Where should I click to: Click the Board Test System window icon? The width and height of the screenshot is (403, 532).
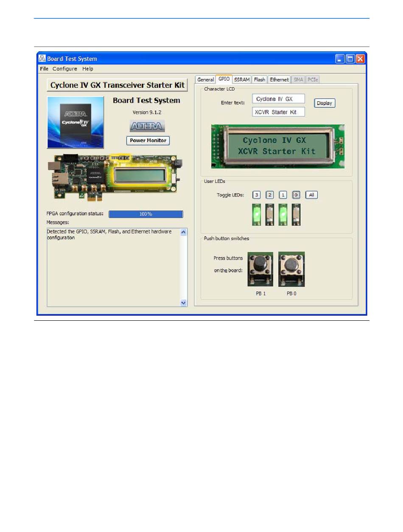[x=42, y=59]
